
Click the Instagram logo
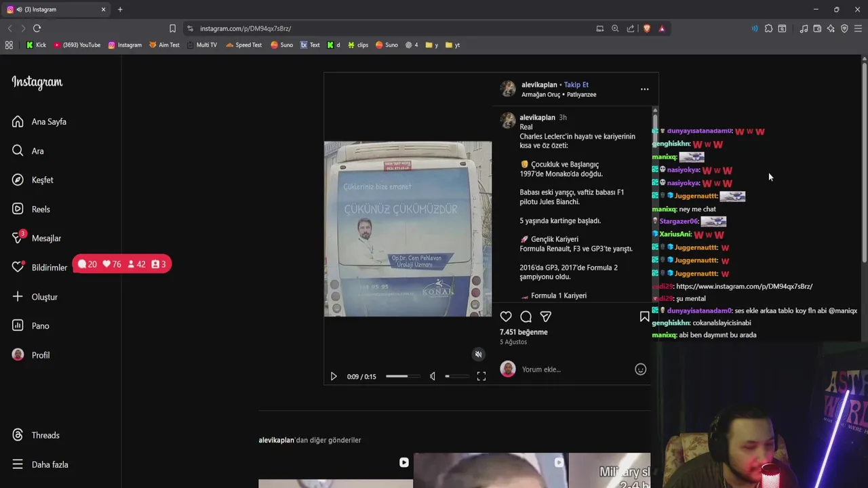[x=37, y=82]
